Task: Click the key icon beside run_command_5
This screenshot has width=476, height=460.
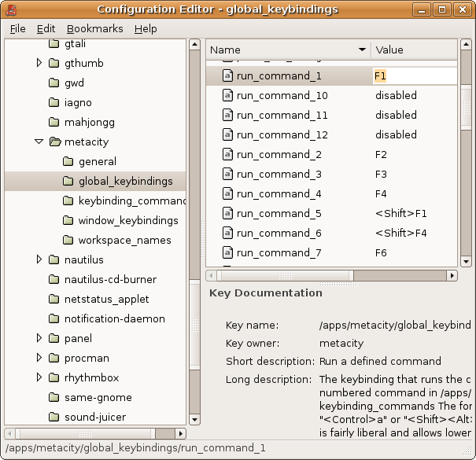Action: coord(227,213)
